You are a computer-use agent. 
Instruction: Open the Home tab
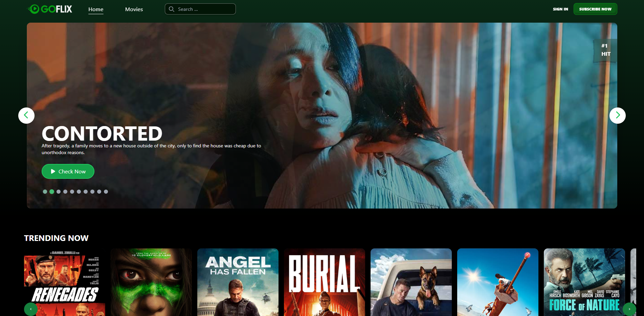[96, 9]
